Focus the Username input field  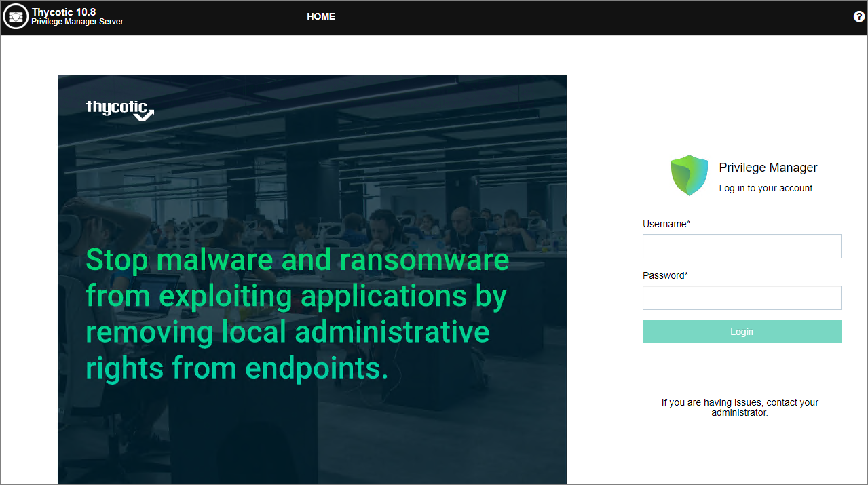pos(742,246)
